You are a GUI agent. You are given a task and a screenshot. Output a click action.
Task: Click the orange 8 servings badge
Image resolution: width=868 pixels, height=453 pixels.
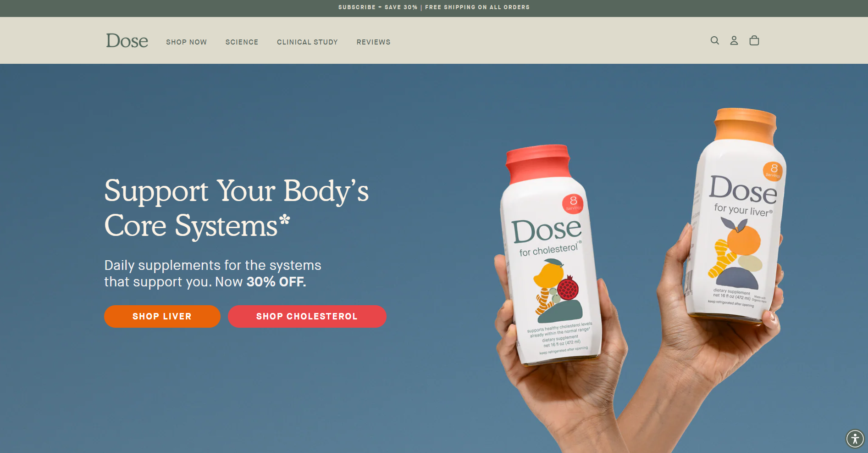click(x=773, y=171)
